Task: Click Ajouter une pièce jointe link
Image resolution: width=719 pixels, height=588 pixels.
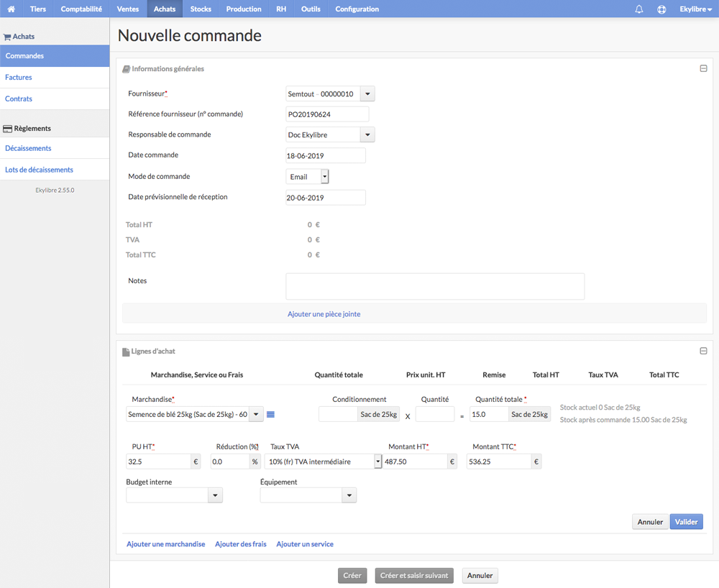Action: pyautogui.click(x=324, y=314)
